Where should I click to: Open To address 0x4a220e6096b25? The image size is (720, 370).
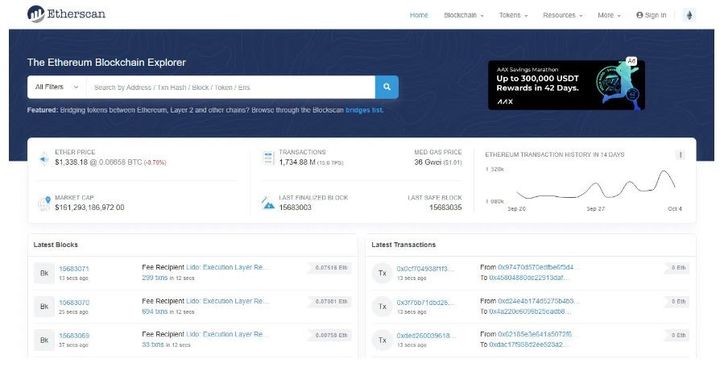tap(529, 311)
